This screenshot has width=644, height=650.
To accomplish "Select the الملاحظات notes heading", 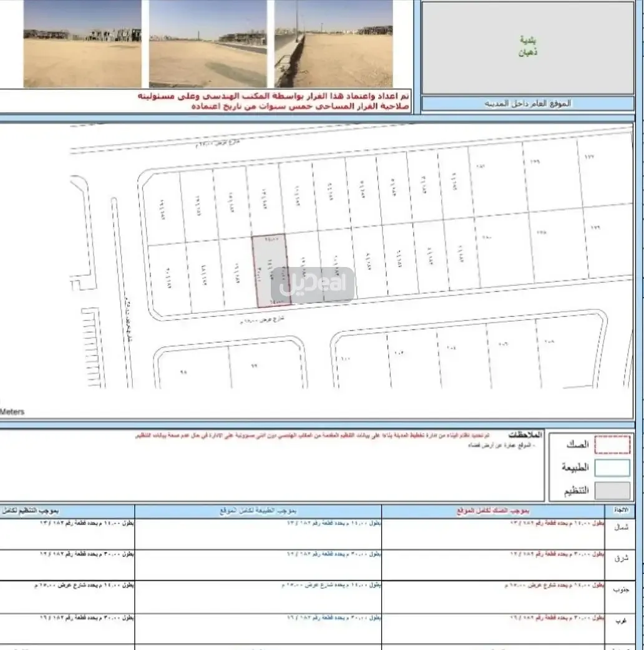I will pyautogui.click(x=525, y=435).
